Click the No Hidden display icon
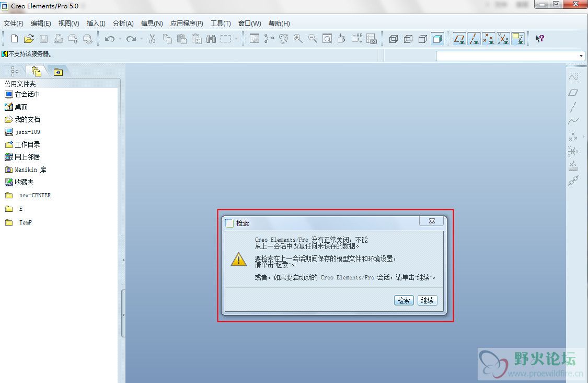This screenshot has width=588, height=383. click(423, 39)
